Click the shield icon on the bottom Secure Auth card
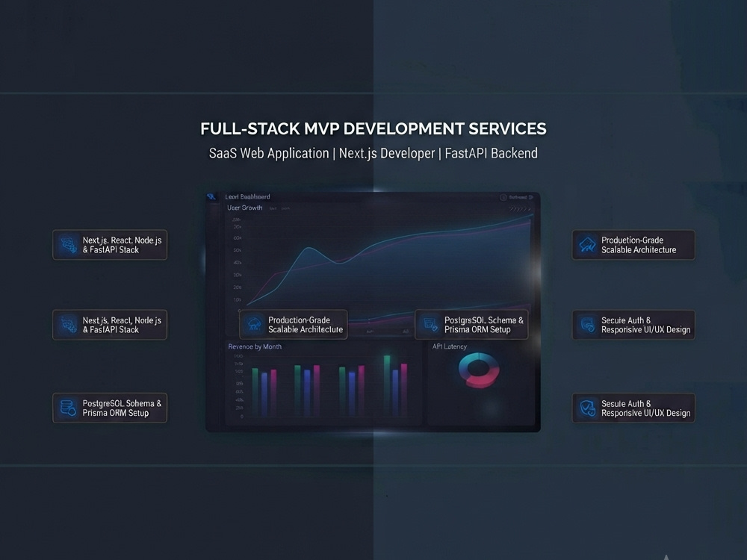Viewport: 747px width, 560px height. pyautogui.click(x=587, y=408)
